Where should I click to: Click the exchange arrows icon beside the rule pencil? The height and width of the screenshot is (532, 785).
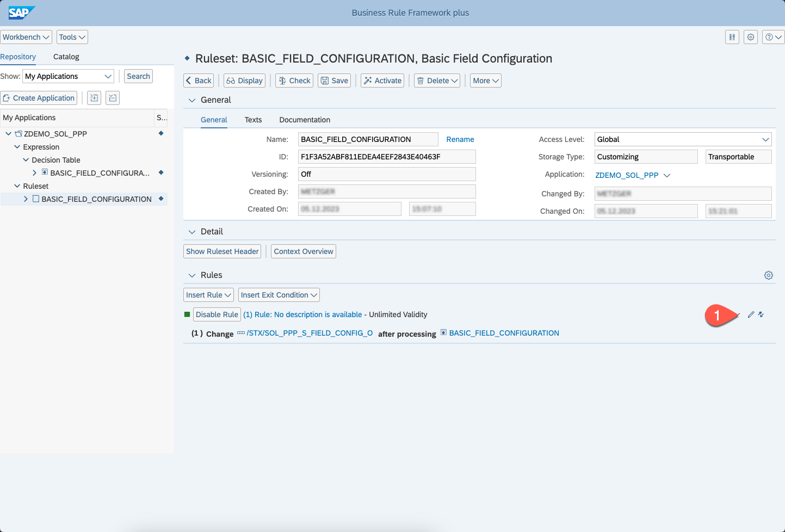(761, 314)
